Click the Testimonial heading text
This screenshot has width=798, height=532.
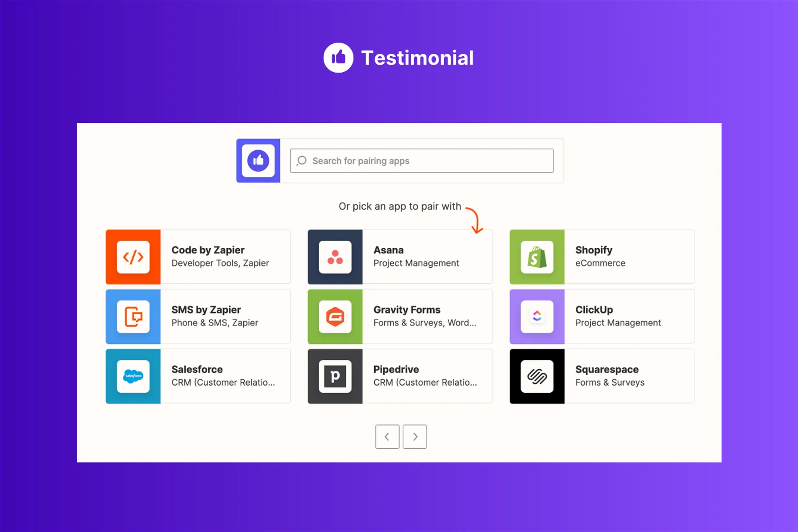(x=417, y=58)
